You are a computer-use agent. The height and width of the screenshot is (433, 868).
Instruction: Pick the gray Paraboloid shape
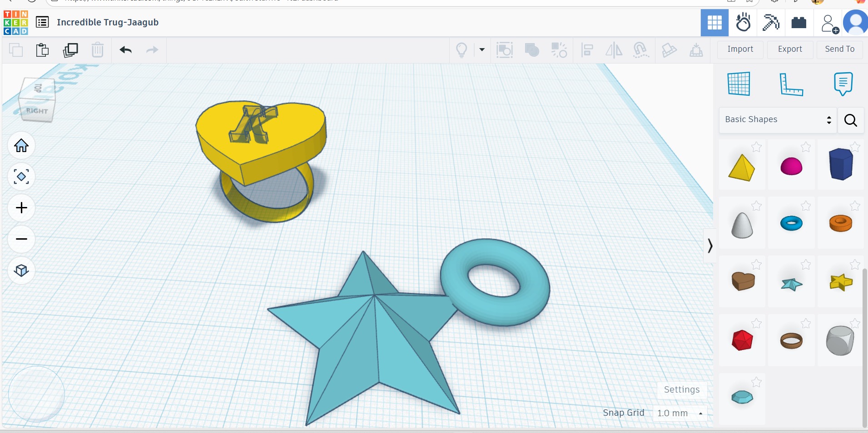[742, 225]
